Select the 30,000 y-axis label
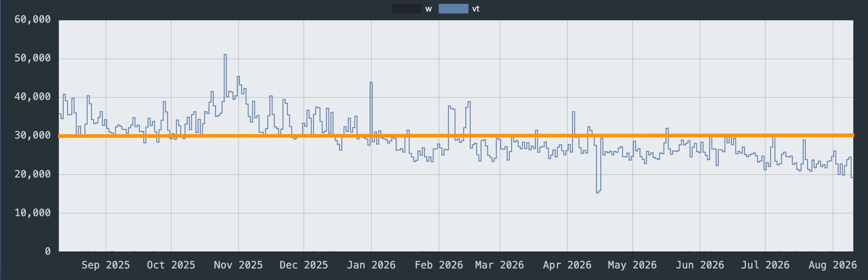This screenshot has height=280, width=868. tap(32, 135)
